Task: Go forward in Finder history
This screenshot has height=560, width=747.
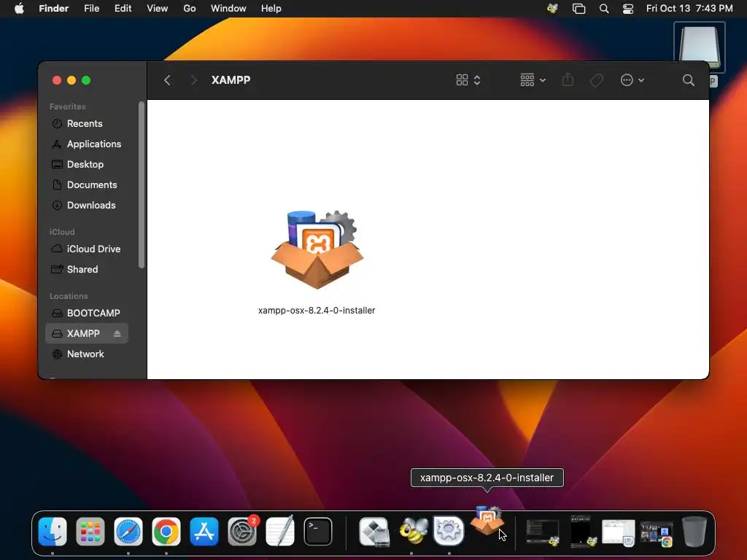Action: click(193, 80)
